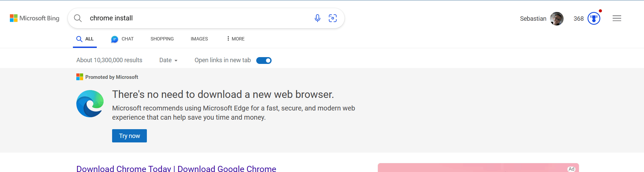Toggle Open links in new tab switch
This screenshot has width=644, height=172.
coord(264,61)
